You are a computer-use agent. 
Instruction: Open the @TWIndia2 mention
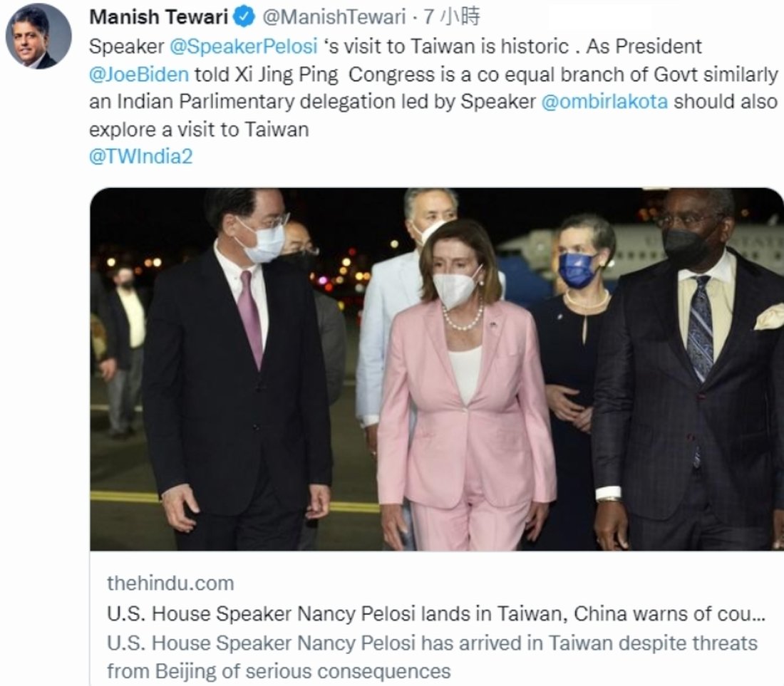140,157
